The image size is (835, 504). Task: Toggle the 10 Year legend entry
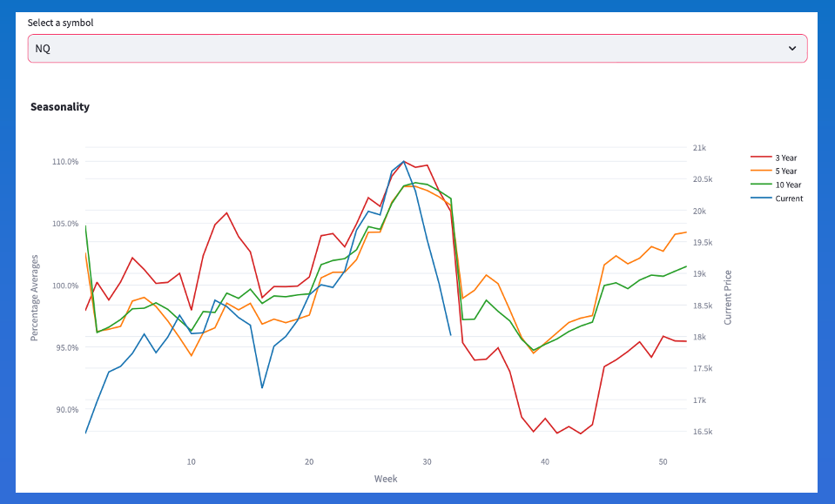coord(787,185)
